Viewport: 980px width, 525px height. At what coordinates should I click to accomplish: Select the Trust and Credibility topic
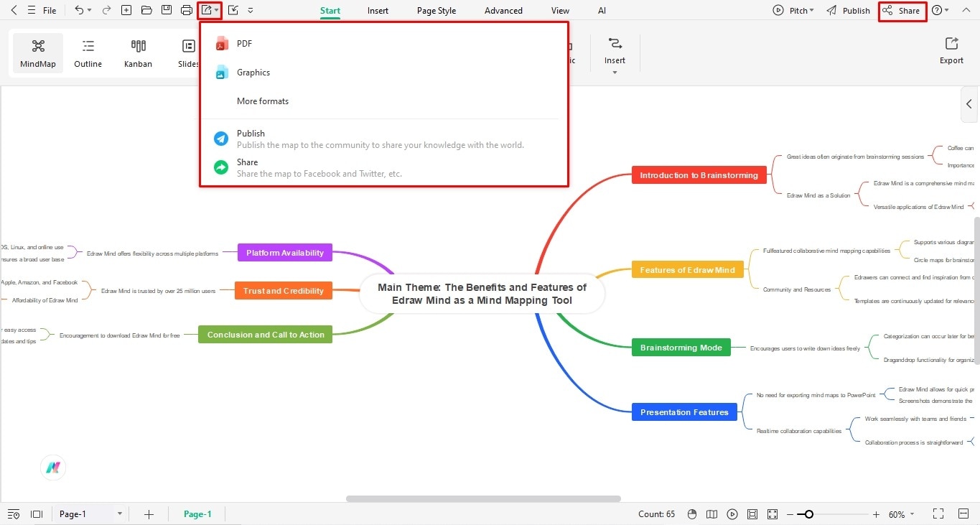(x=283, y=291)
